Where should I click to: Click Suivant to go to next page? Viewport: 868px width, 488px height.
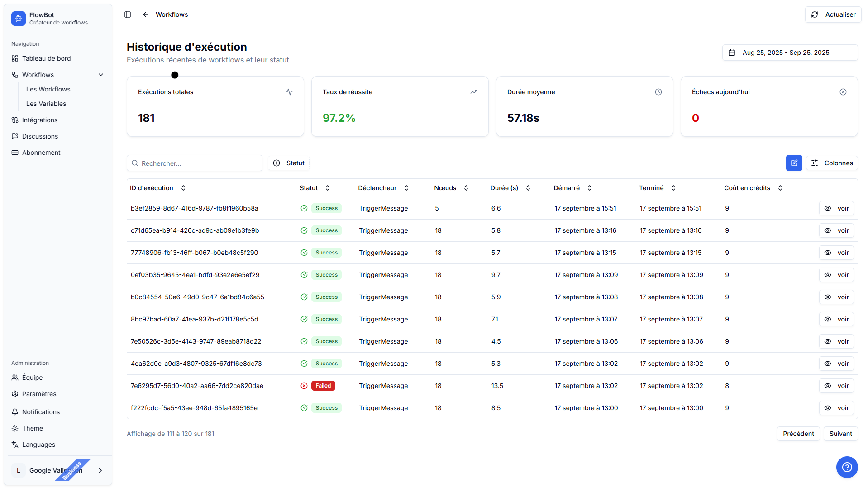tap(840, 434)
